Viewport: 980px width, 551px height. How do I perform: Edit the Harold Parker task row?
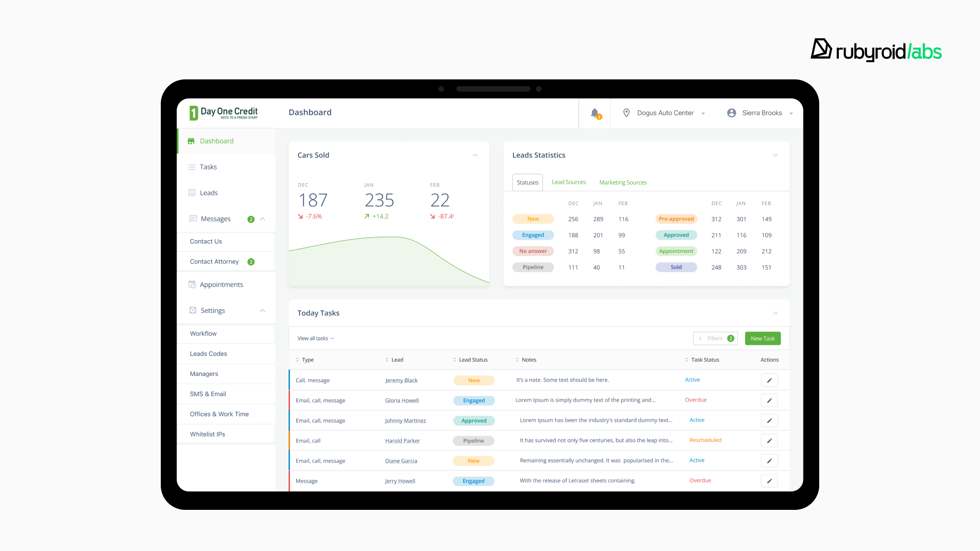click(769, 441)
